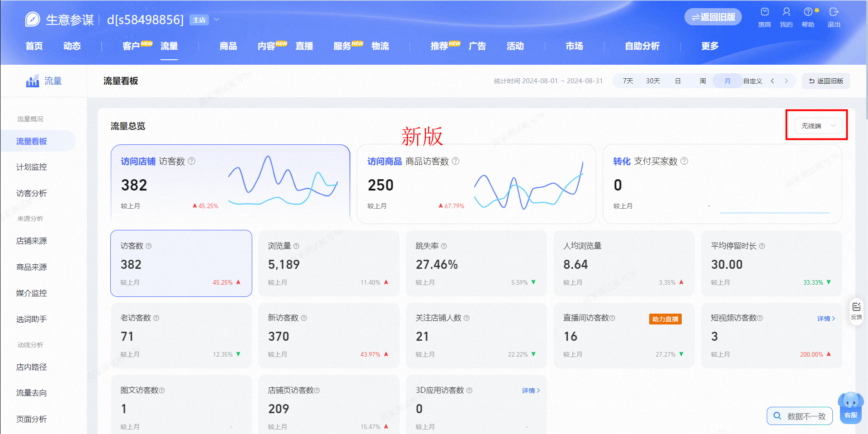Show help tooltip for 3D应用访客数

(469, 391)
